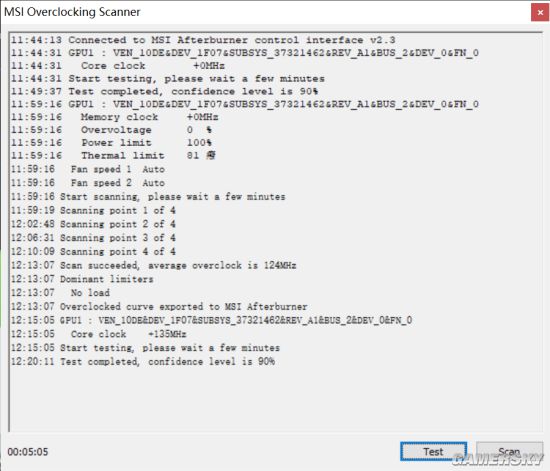550x471 pixels.
Task: Close the MSI Overclocking Scanner window
Action: (540, 13)
